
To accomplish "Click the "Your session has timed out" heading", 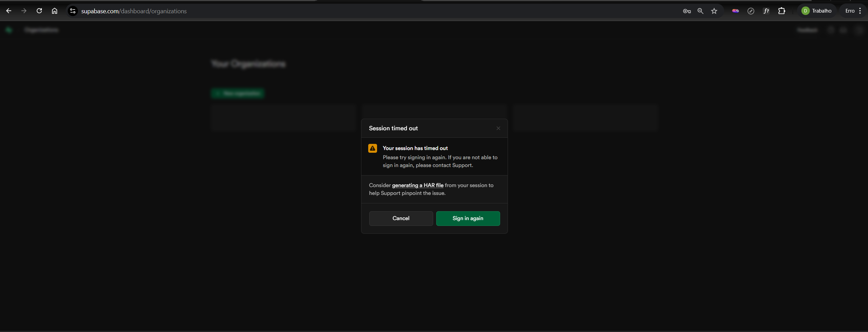I will 415,148.
